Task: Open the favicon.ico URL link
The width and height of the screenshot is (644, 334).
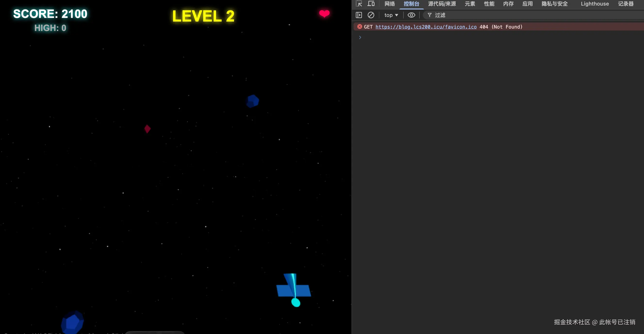Action: [426, 27]
